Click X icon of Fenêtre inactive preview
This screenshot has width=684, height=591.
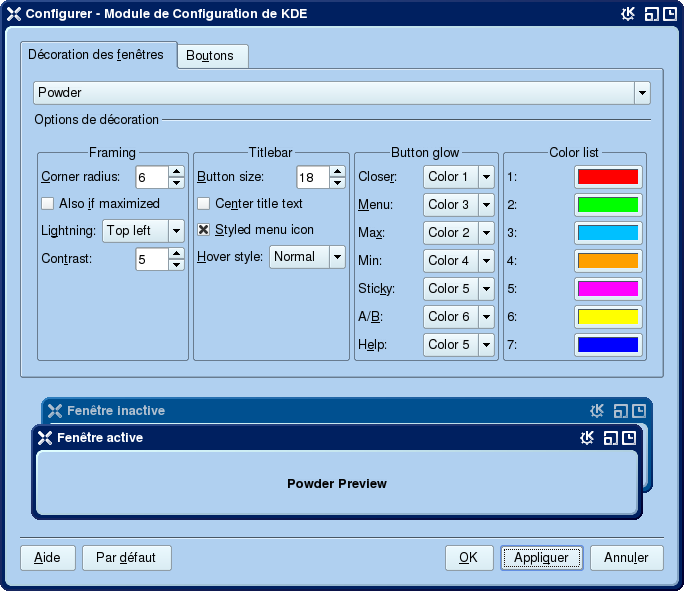click(x=55, y=411)
